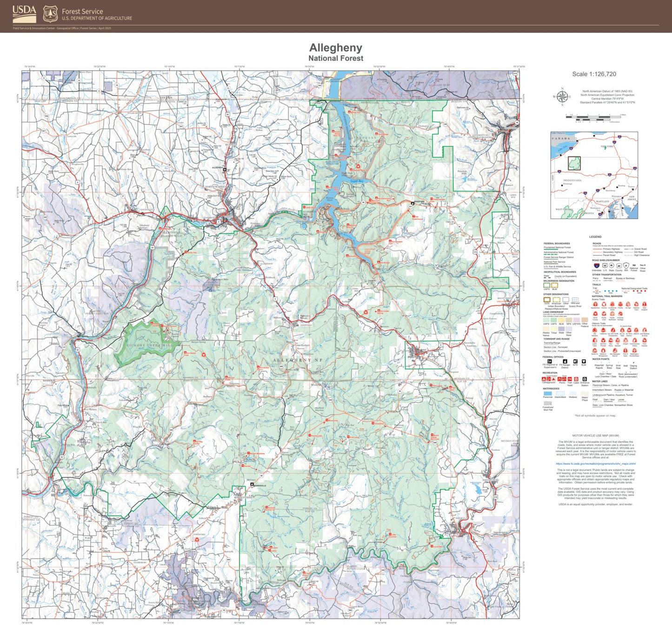Expand the ROADS legend section
Viewport: 672px width, 635px height.
coord(597,243)
